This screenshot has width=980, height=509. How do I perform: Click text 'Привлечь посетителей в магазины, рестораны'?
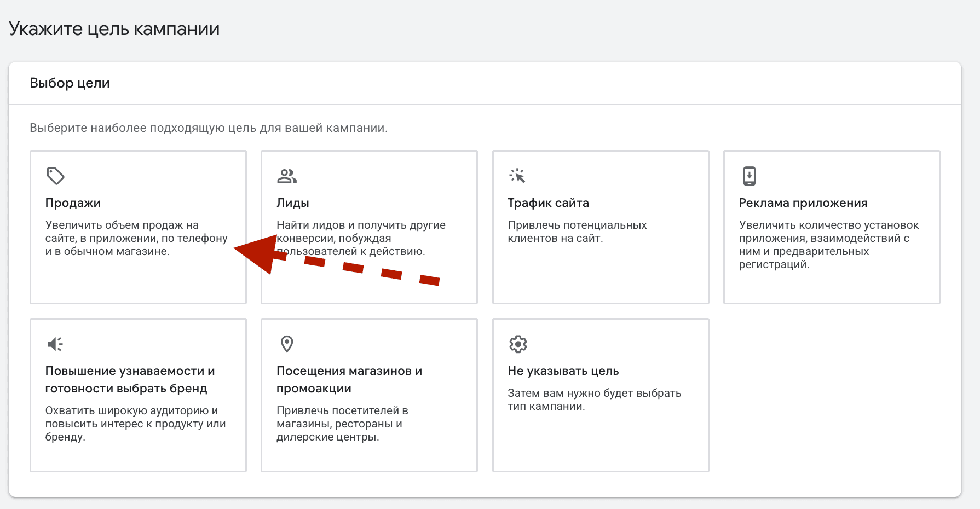pos(342,417)
